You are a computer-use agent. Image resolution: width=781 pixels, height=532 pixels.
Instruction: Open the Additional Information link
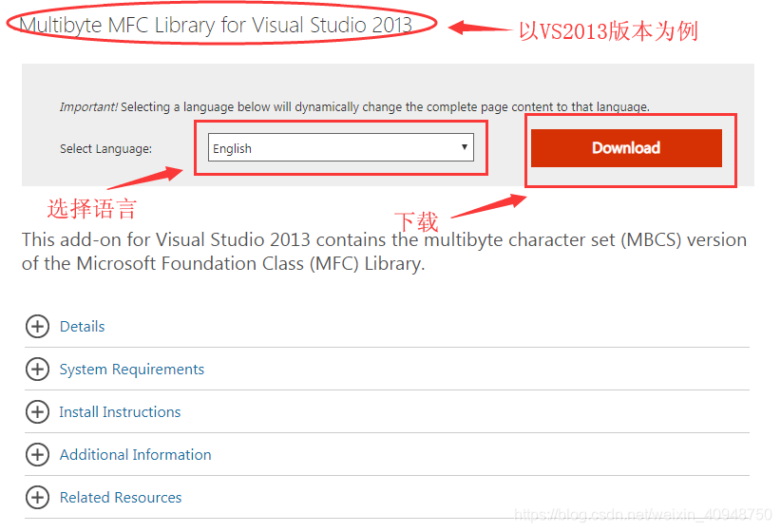pyautogui.click(x=136, y=455)
